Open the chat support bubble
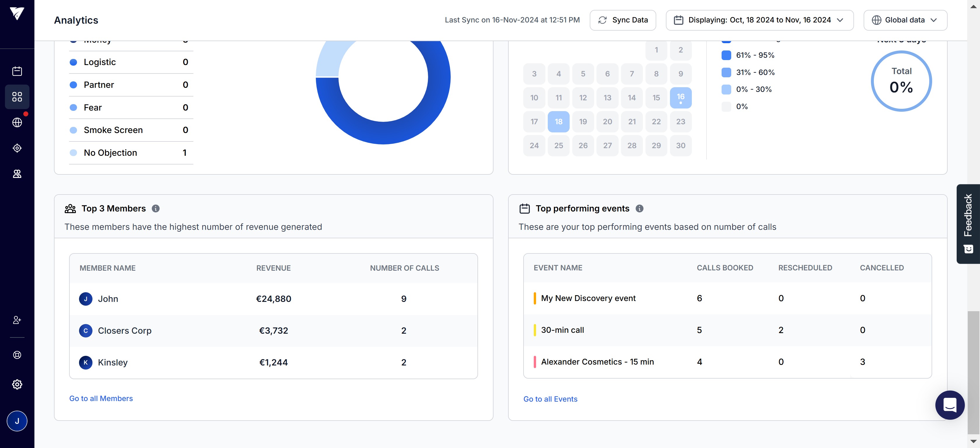 coord(950,405)
